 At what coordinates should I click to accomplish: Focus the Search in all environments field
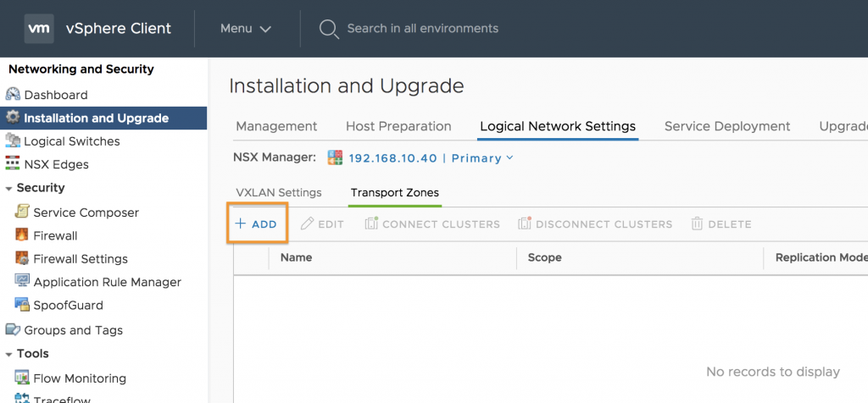pyautogui.click(x=422, y=28)
